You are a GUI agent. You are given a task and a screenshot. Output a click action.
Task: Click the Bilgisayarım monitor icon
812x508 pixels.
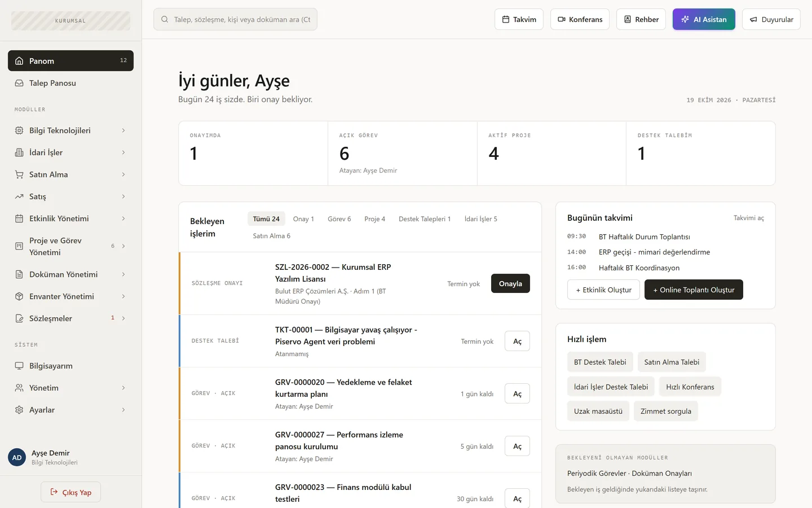pos(19,366)
